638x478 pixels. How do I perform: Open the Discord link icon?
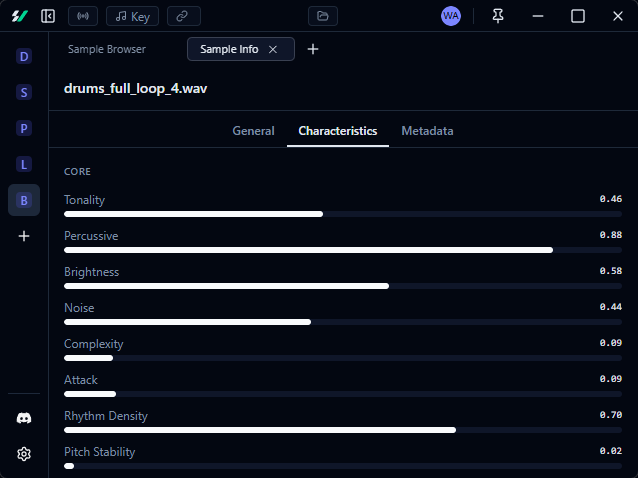[24, 418]
